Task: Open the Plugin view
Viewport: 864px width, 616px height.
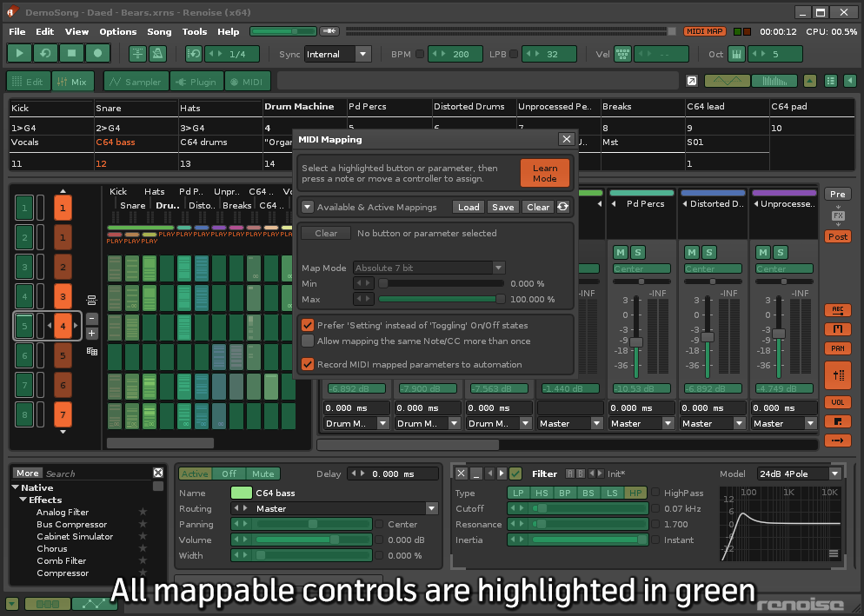Action: pyautogui.click(x=196, y=81)
